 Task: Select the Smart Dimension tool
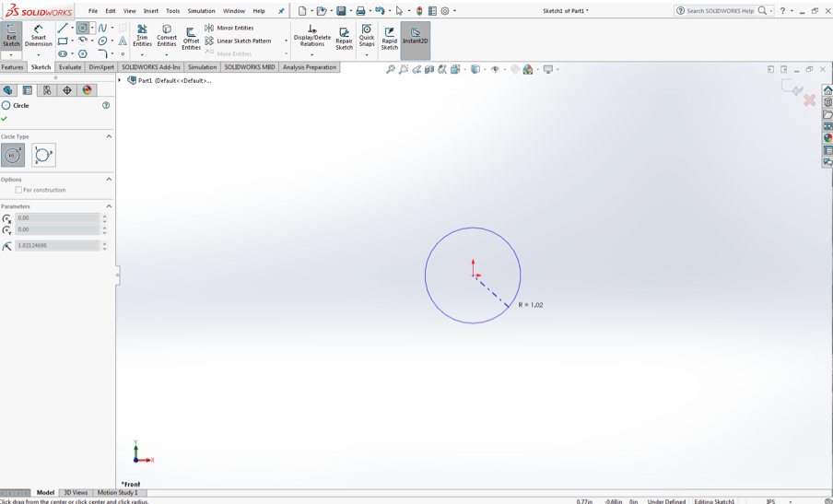(x=38, y=36)
